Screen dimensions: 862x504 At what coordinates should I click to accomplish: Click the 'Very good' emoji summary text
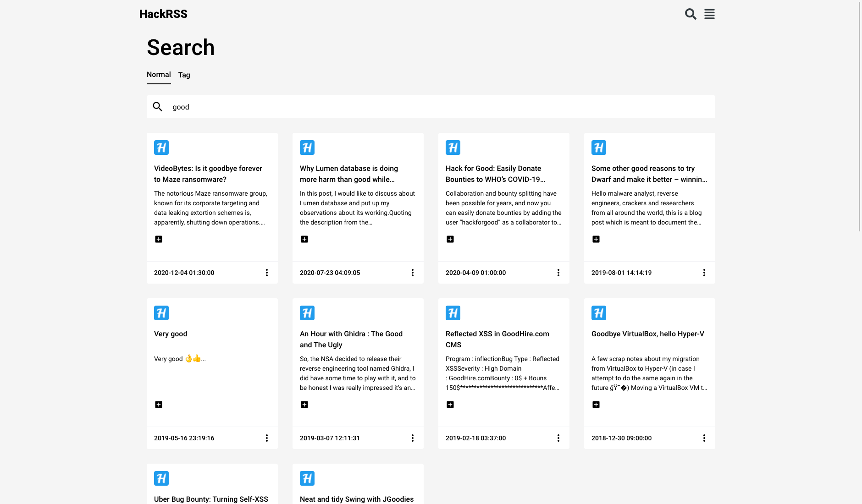[180, 359]
